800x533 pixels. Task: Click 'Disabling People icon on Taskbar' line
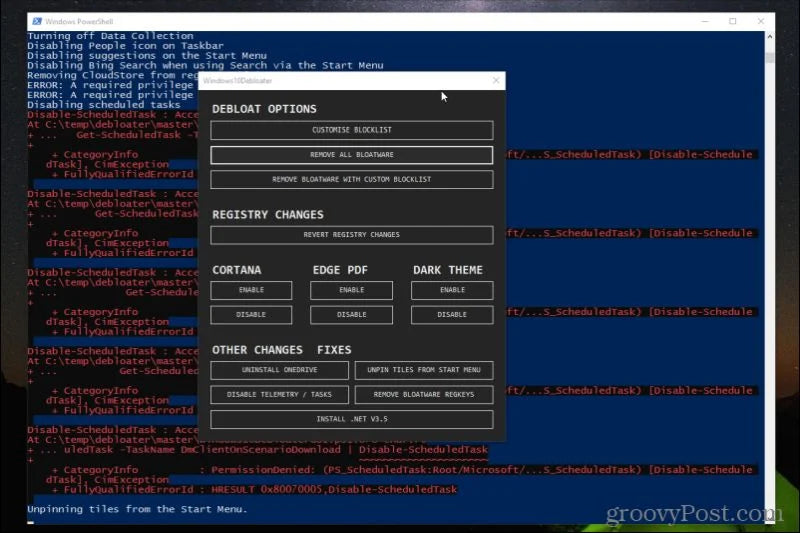pos(126,46)
